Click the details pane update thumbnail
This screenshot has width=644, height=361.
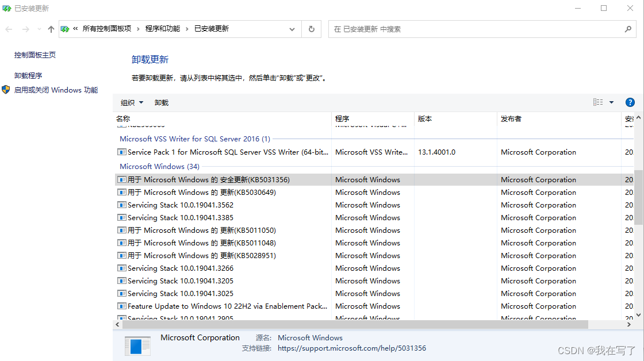137,346
